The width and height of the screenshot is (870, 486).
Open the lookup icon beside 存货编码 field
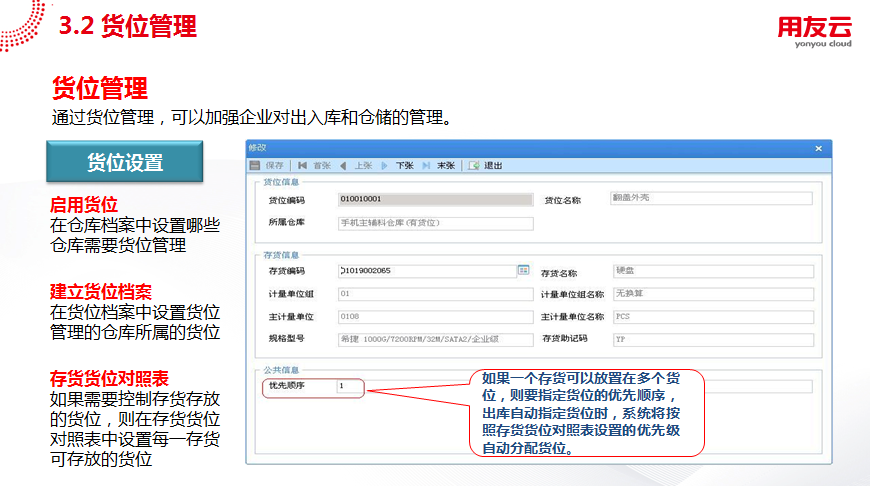click(x=523, y=270)
